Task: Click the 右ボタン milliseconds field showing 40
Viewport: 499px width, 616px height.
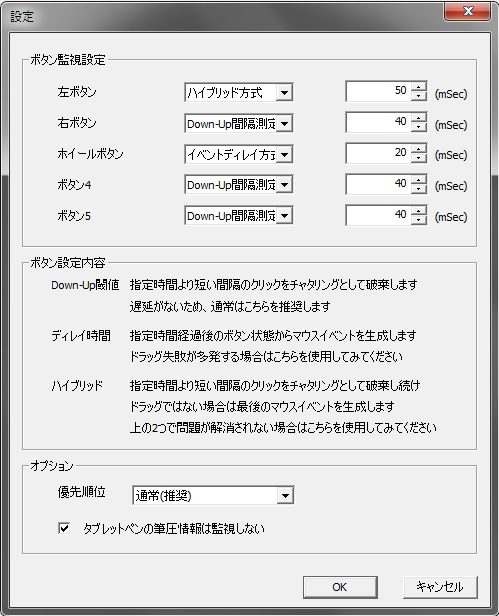Action: (x=379, y=122)
